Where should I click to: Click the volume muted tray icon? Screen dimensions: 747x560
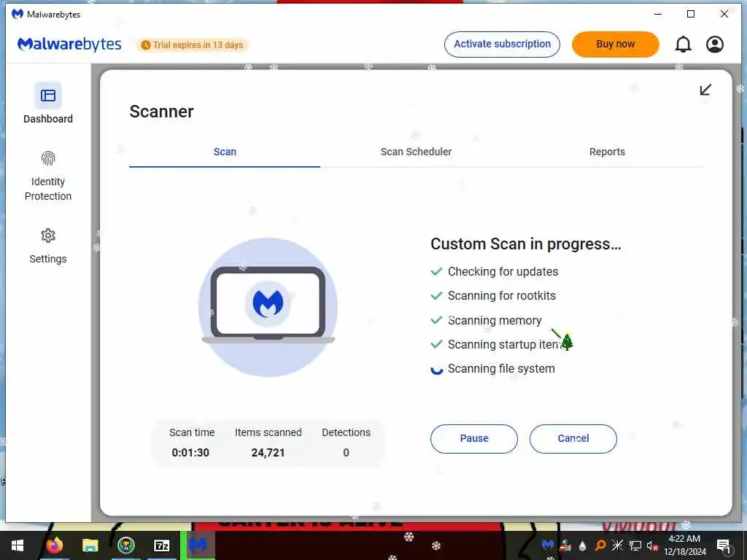coord(652,545)
